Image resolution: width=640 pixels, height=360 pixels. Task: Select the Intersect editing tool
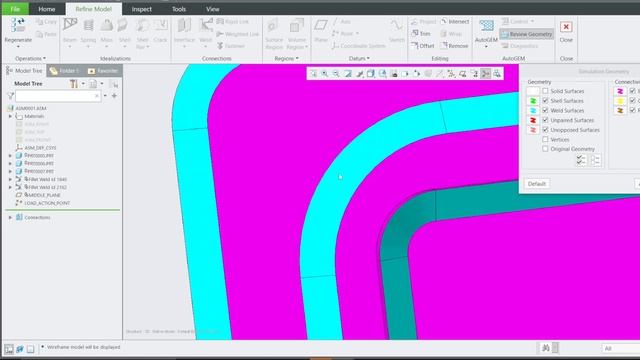455,21
